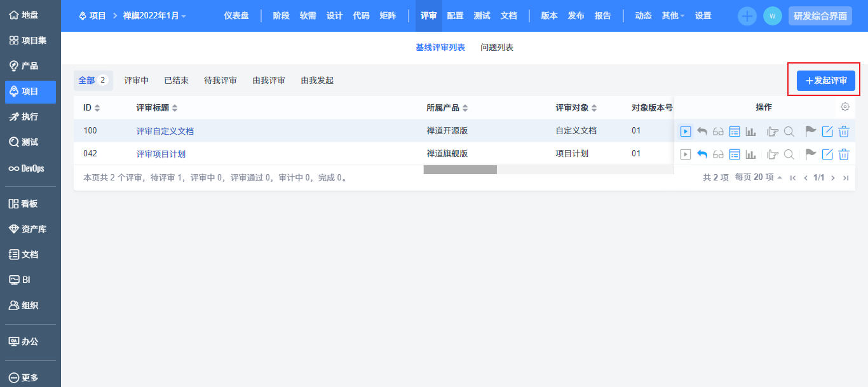Click the horizontal table scrollbar
Screen dimensions: 868x387
pyautogui.click(x=460, y=170)
